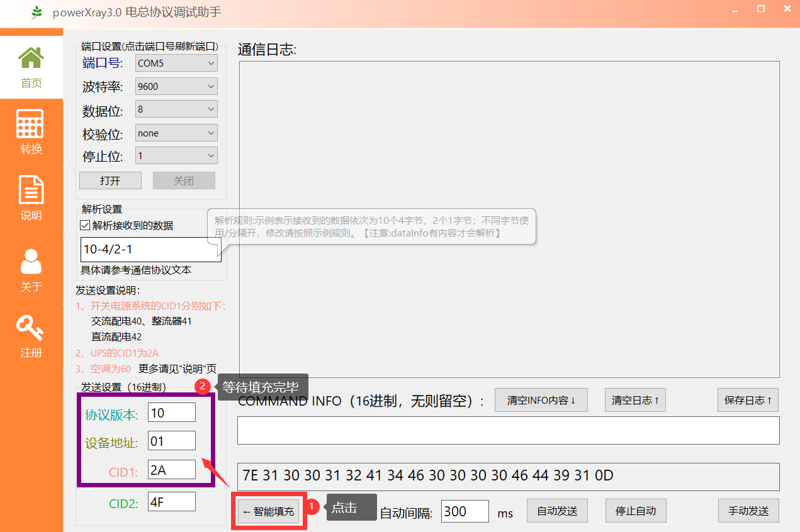Click the 智能填充 button
The height and width of the screenshot is (532, 800).
[269, 511]
